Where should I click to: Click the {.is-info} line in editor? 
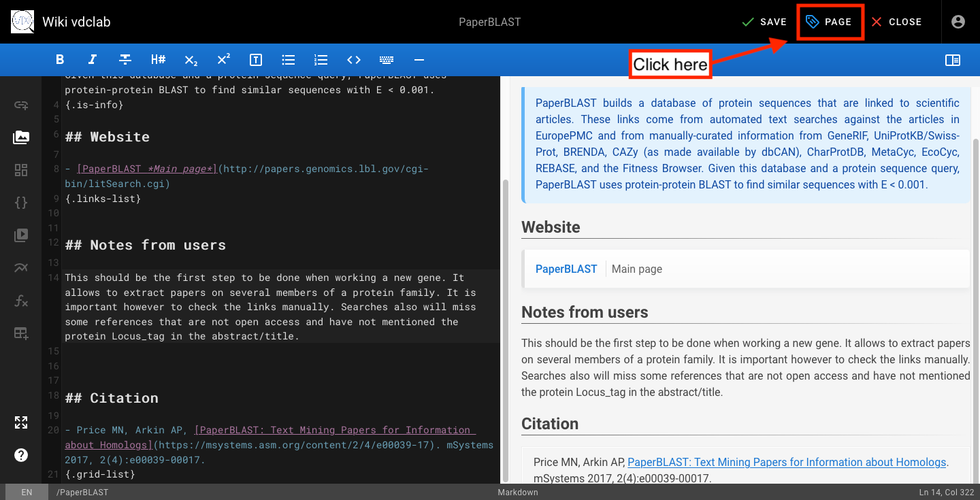[x=95, y=105]
